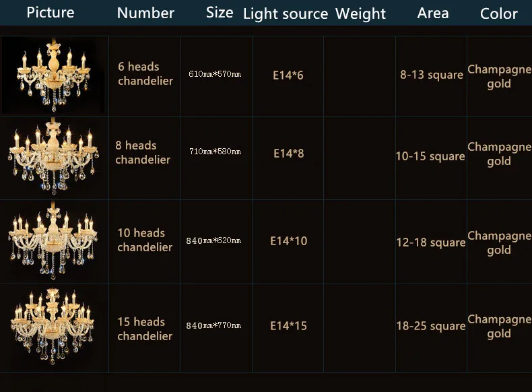Click the 15 heads chandelier picture

pyautogui.click(x=53, y=326)
